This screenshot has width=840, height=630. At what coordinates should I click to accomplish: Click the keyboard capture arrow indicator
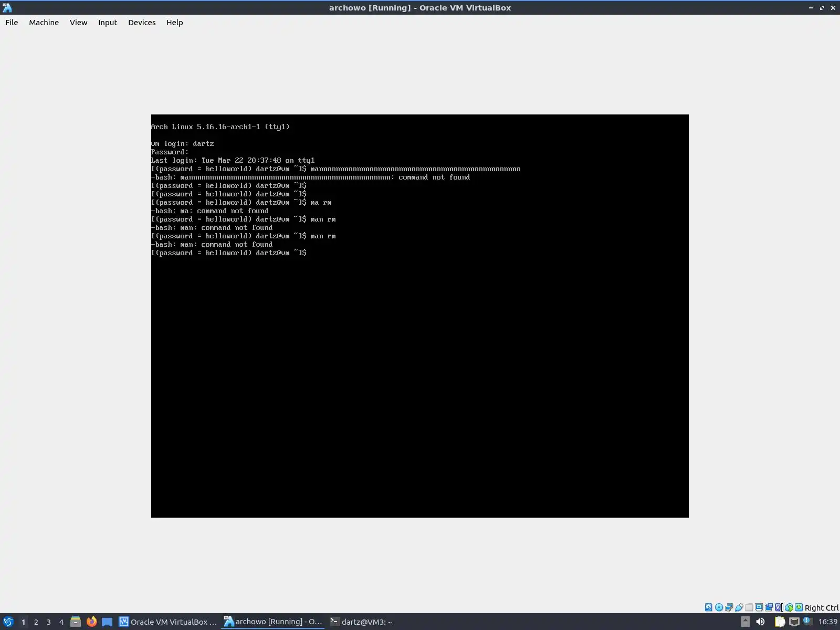click(x=799, y=607)
